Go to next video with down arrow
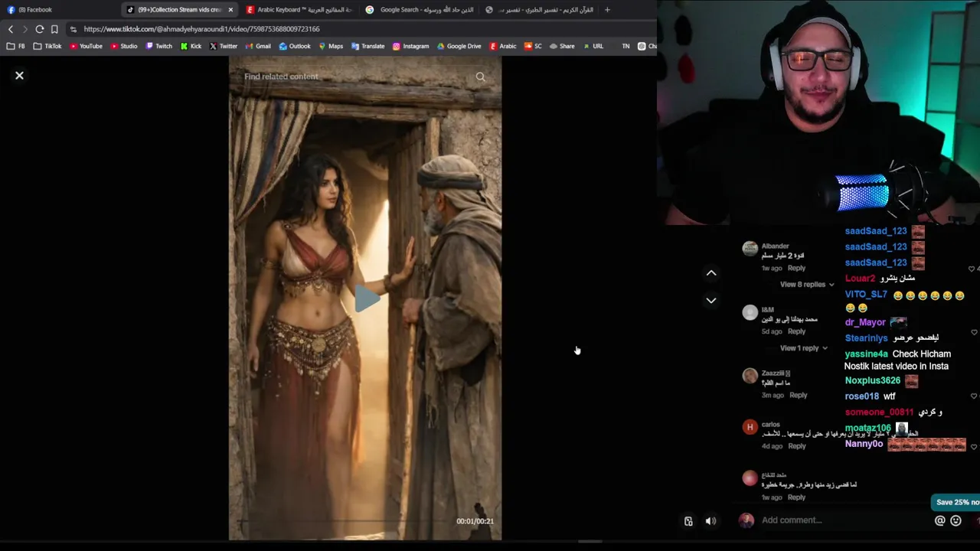This screenshot has height=551, width=980. [711, 301]
